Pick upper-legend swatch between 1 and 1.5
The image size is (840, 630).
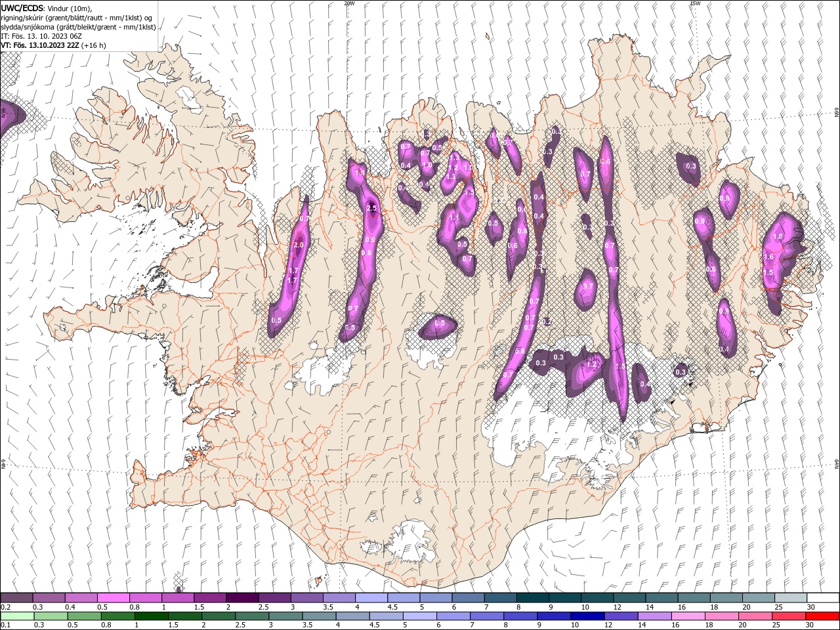tap(177, 598)
